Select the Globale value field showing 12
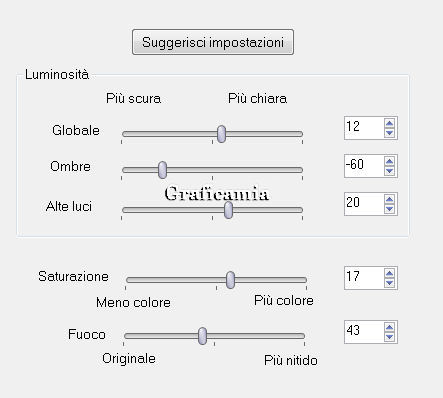The image size is (443, 398). tap(364, 128)
